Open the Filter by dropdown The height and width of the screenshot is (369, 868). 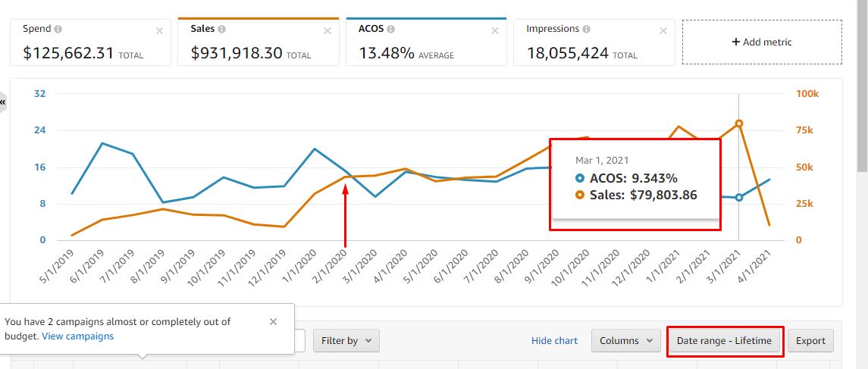click(x=346, y=341)
